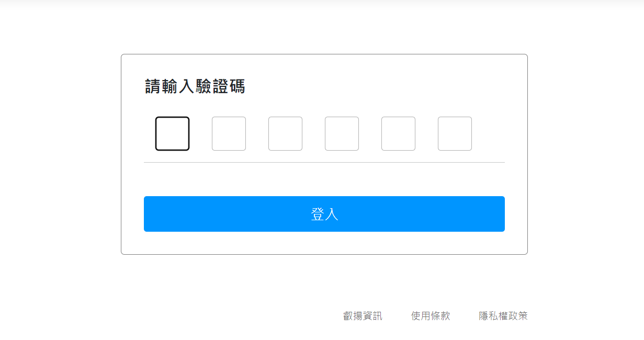Click the first verification code digit box

click(172, 133)
